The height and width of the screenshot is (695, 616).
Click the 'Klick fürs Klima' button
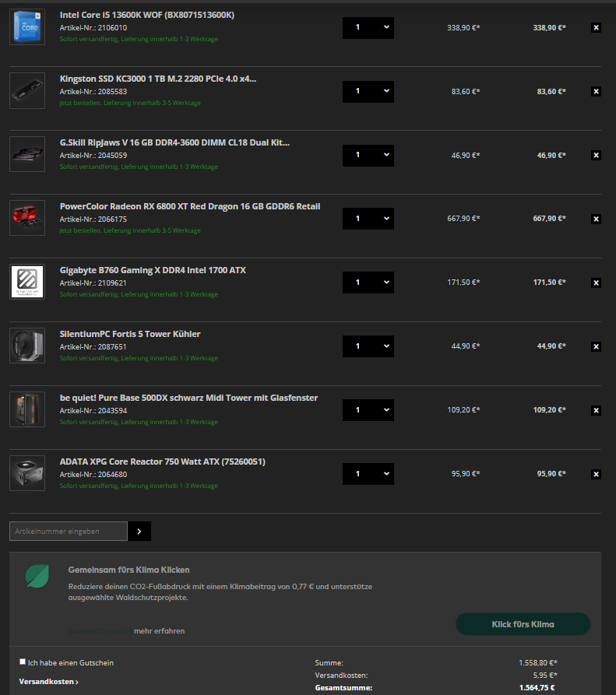523,624
